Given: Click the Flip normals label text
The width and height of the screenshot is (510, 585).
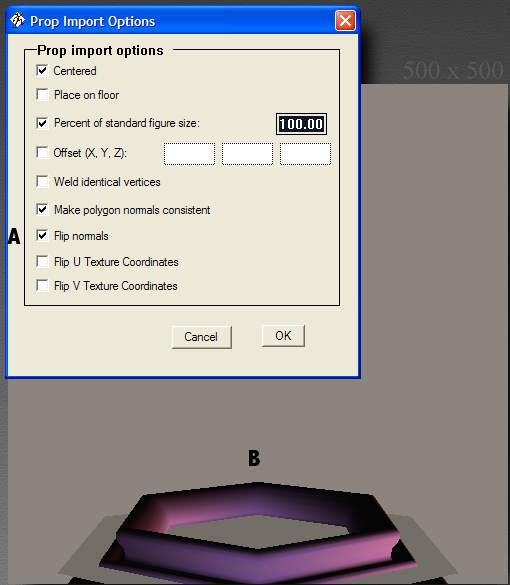Looking at the screenshot, I should (81, 236).
